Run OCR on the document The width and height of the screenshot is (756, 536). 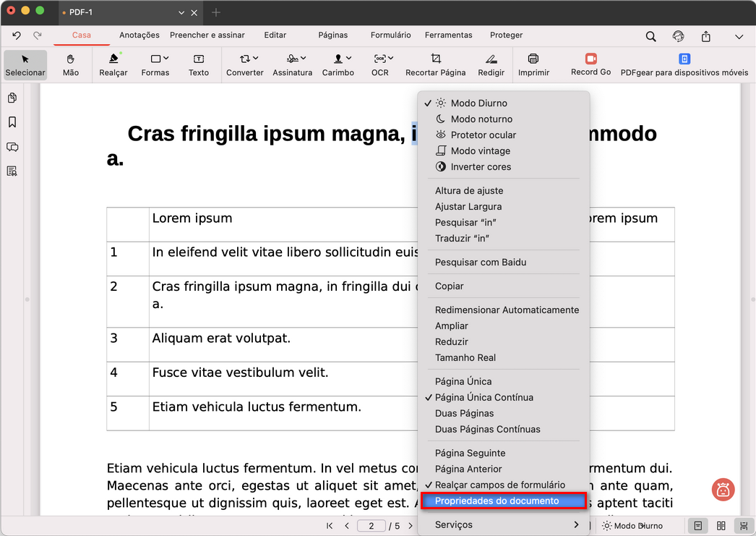pos(379,64)
